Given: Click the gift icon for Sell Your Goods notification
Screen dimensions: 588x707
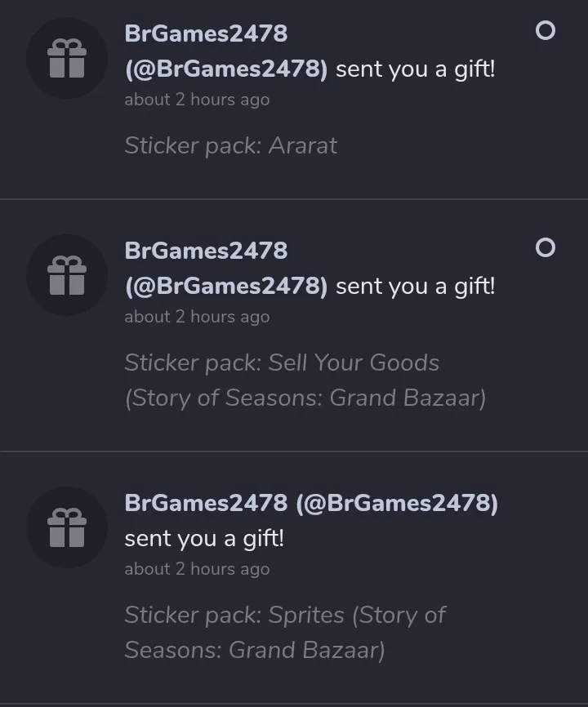Looking at the screenshot, I should tap(67, 275).
